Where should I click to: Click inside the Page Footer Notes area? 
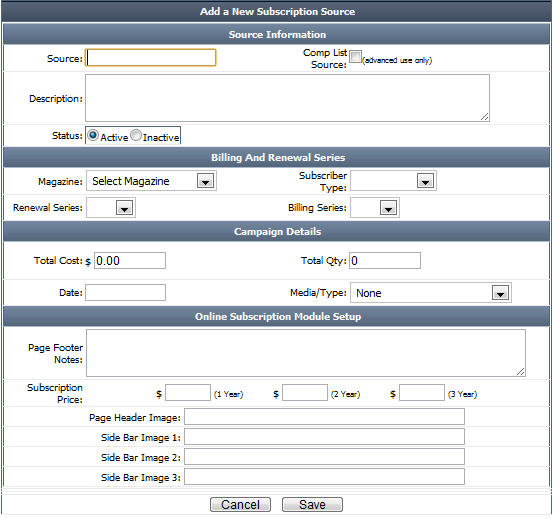point(306,353)
